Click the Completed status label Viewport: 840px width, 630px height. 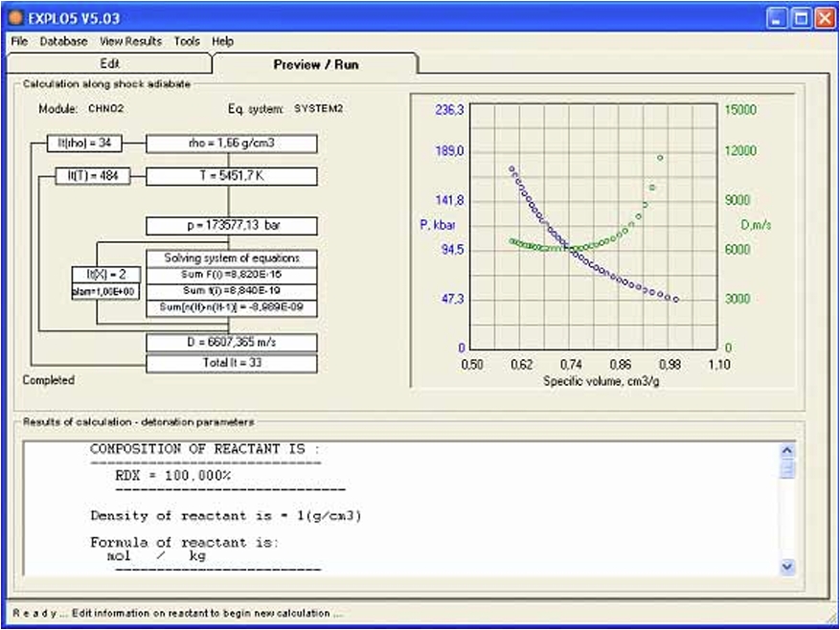(x=48, y=380)
